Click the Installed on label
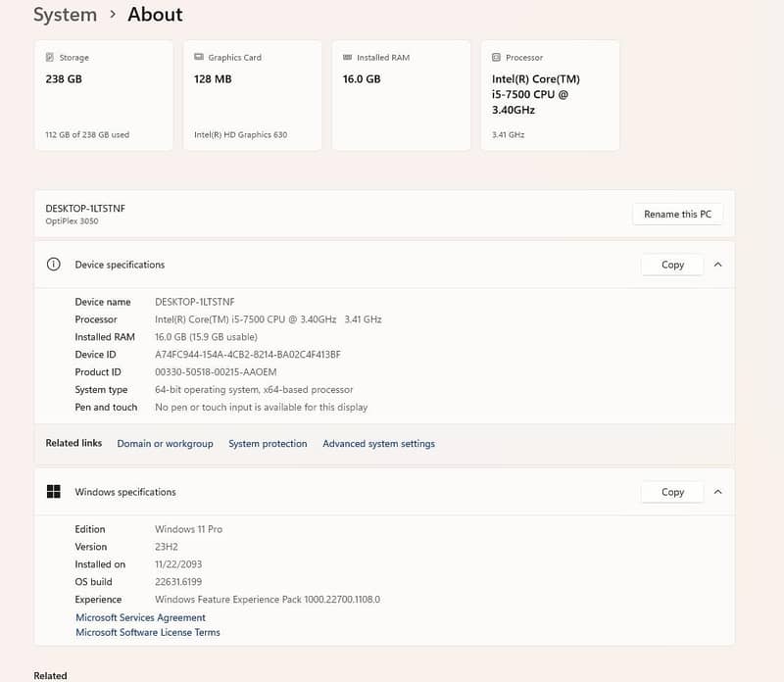 tap(100, 564)
